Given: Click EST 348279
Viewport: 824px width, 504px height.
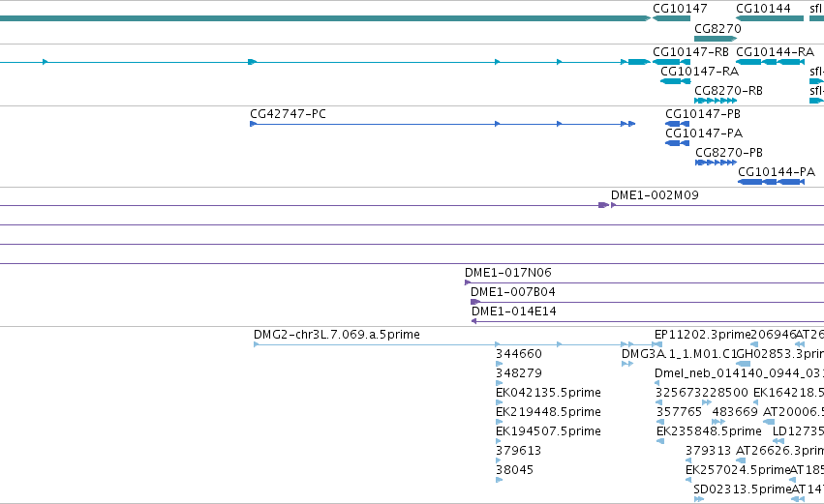Looking at the screenshot, I should point(519,373).
